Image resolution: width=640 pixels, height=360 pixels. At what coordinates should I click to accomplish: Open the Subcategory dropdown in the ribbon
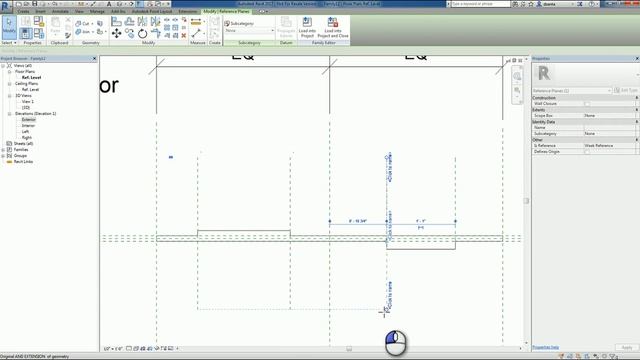(x=249, y=31)
